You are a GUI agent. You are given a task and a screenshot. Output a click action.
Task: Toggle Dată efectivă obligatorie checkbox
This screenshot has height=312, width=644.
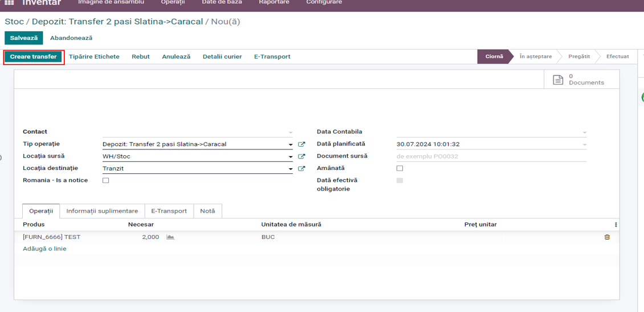pos(400,180)
